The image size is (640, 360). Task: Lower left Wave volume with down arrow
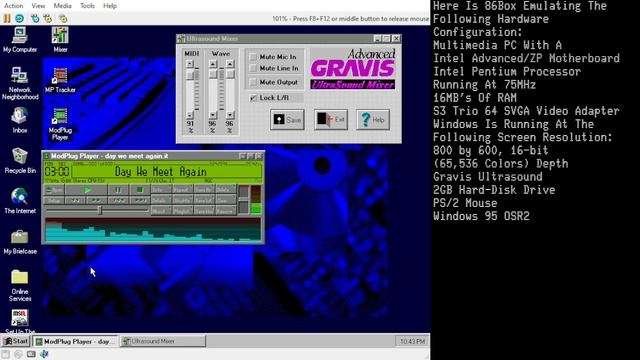click(213, 115)
